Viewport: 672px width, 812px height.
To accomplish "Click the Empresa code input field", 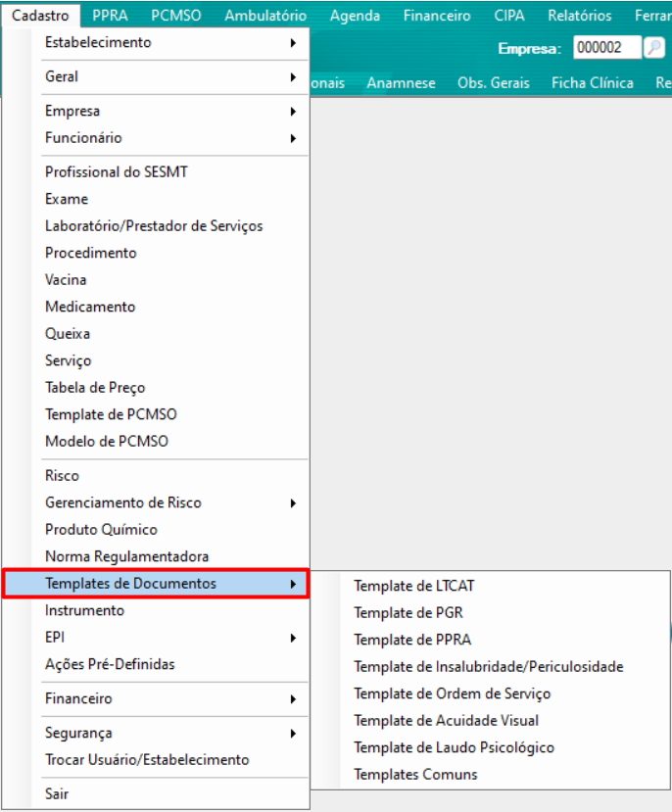I will [x=606, y=48].
